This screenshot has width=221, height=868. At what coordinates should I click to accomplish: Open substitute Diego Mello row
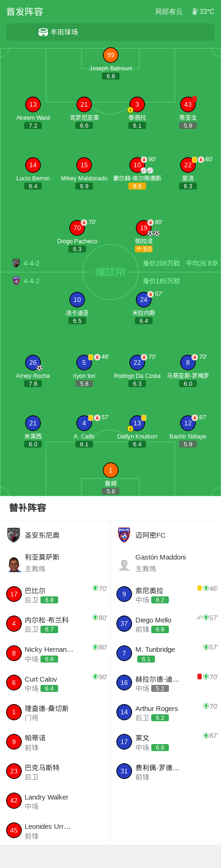coord(166,624)
